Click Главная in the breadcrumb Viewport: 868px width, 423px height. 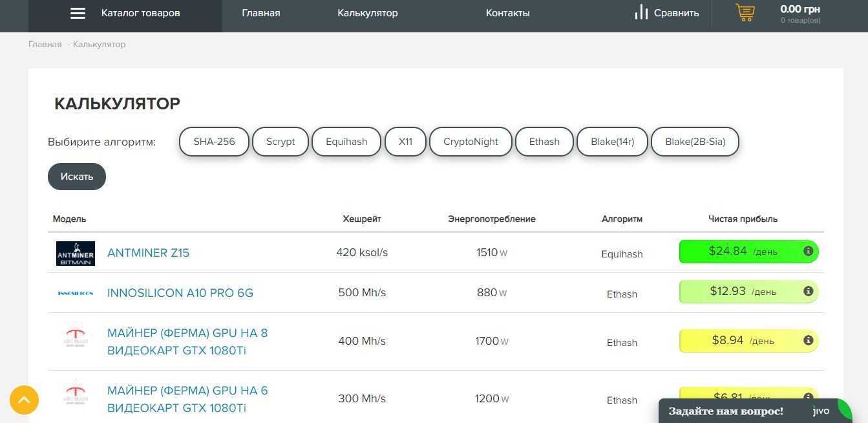click(x=45, y=44)
